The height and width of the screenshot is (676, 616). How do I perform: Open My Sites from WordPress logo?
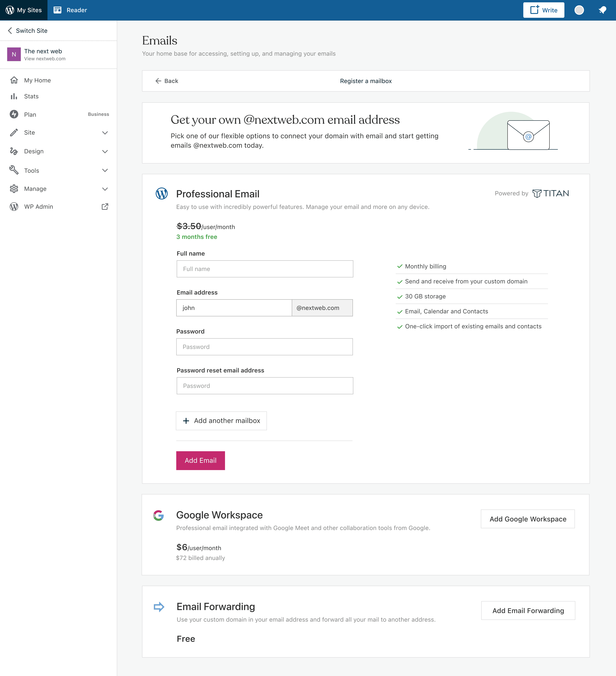tap(10, 10)
